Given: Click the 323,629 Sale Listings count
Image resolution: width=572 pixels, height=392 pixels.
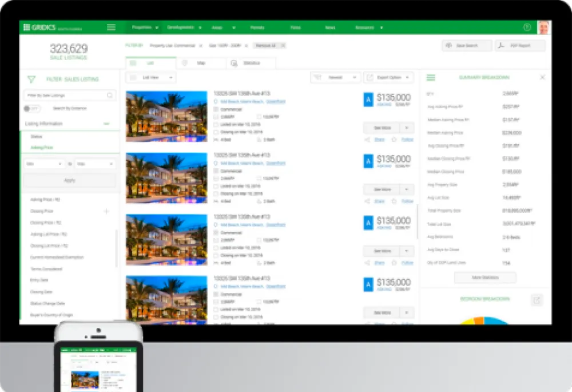Looking at the screenshot, I should 69,52.
